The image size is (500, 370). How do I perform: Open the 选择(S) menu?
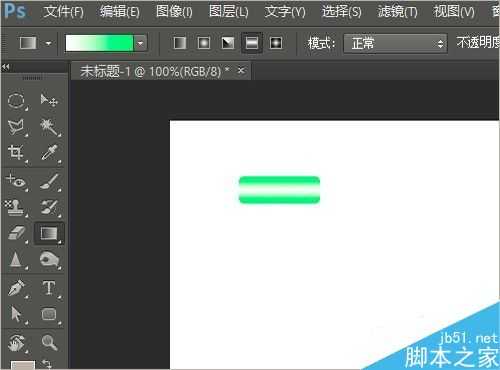342,12
